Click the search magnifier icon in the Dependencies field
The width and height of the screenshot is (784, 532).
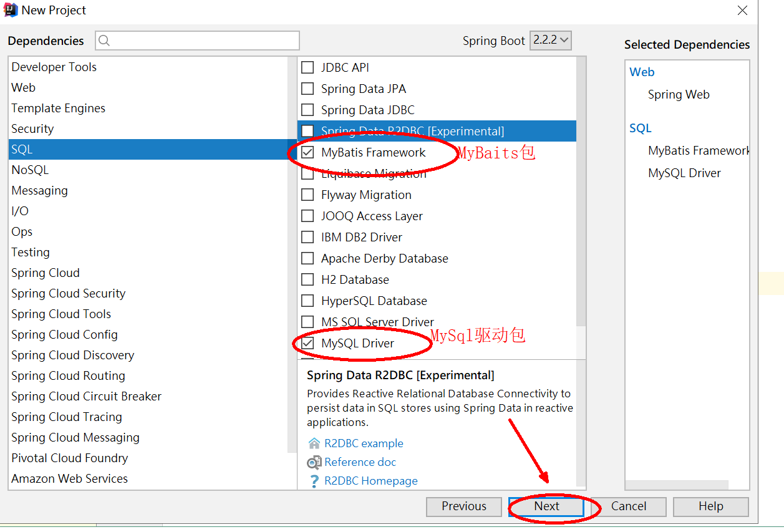point(104,41)
